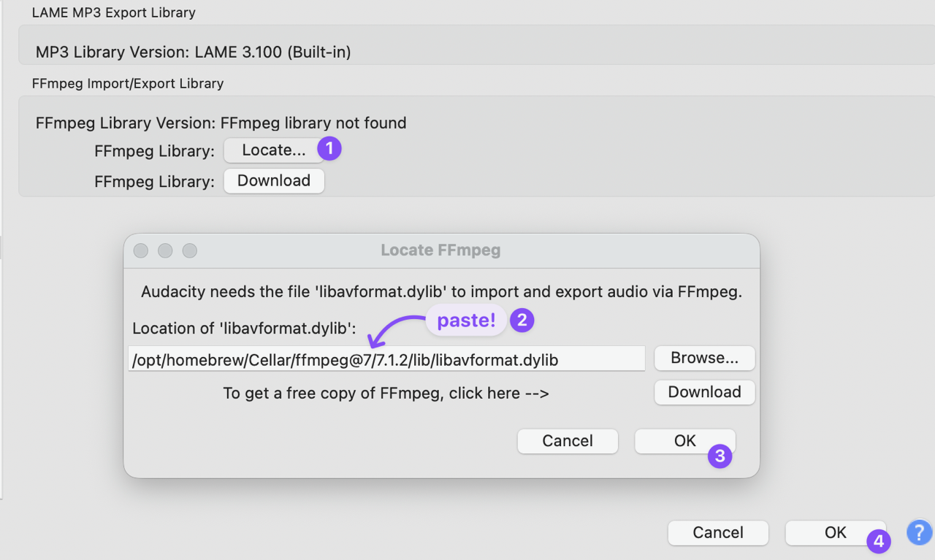Image resolution: width=935 pixels, height=560 pixels.
Task: Click the purple step 3 badge
Action: (720, 457)
